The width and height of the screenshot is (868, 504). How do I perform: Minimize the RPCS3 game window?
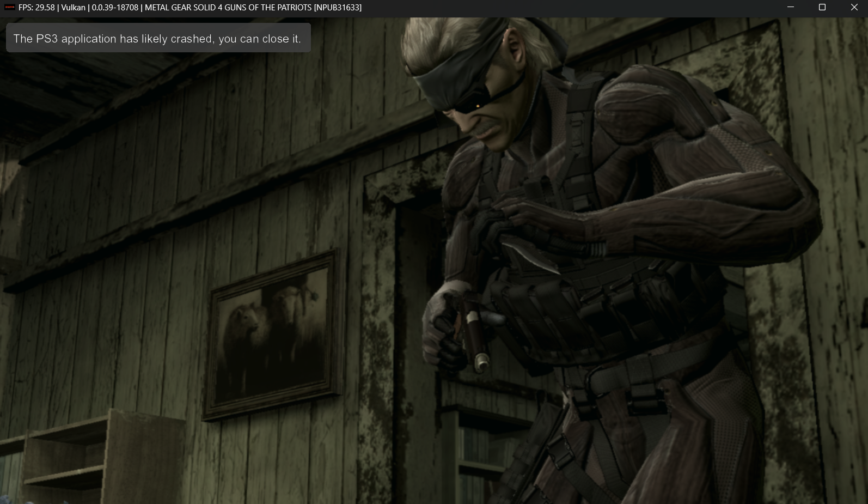click(x=791, y=7)
